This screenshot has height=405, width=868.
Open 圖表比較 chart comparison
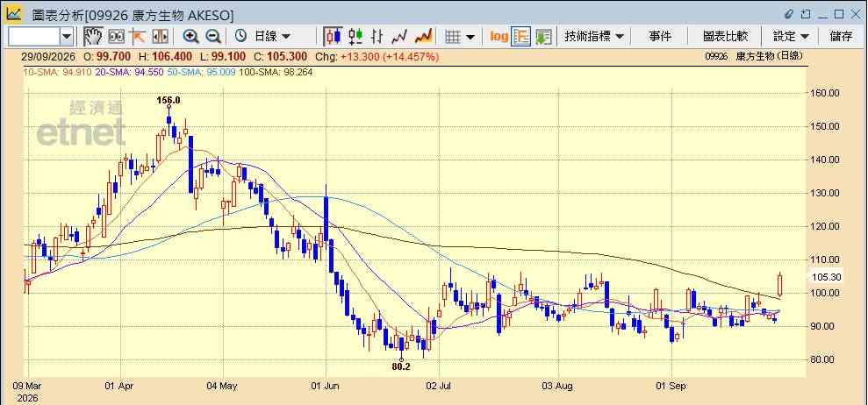pos(726,37)
